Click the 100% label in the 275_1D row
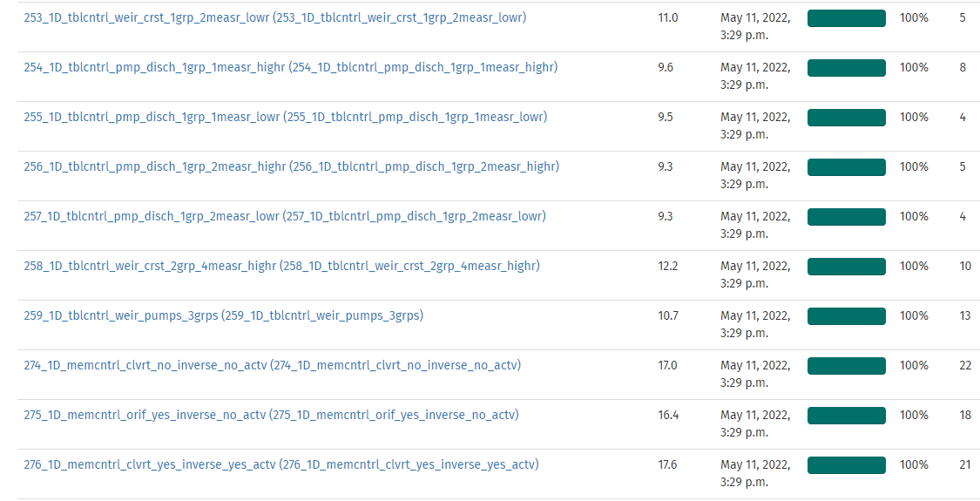 [914, 415]
